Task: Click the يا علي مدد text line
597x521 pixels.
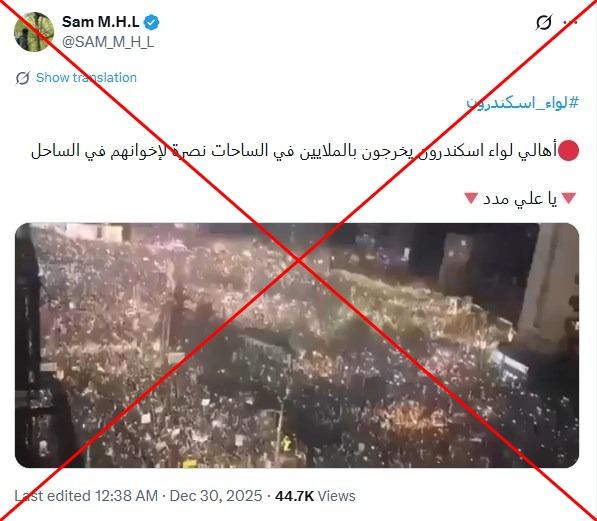Action: tap(519, 198)
